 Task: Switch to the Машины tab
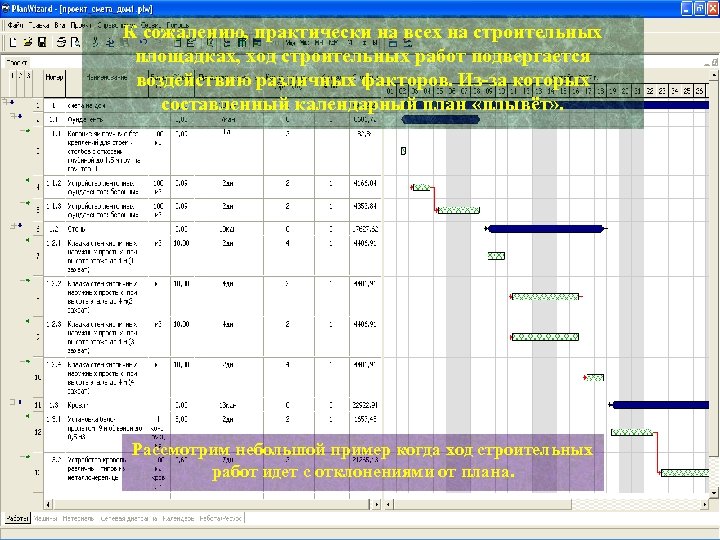click(x=45, y=518)
